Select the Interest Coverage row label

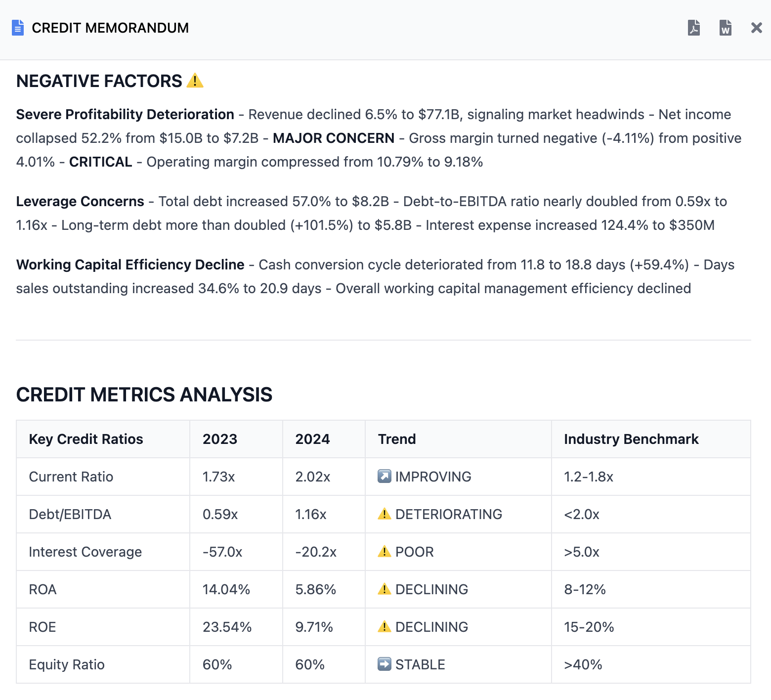(86, 552)
